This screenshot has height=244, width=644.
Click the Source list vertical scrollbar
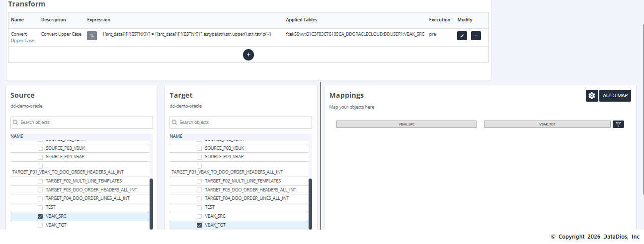click(151, 203)
